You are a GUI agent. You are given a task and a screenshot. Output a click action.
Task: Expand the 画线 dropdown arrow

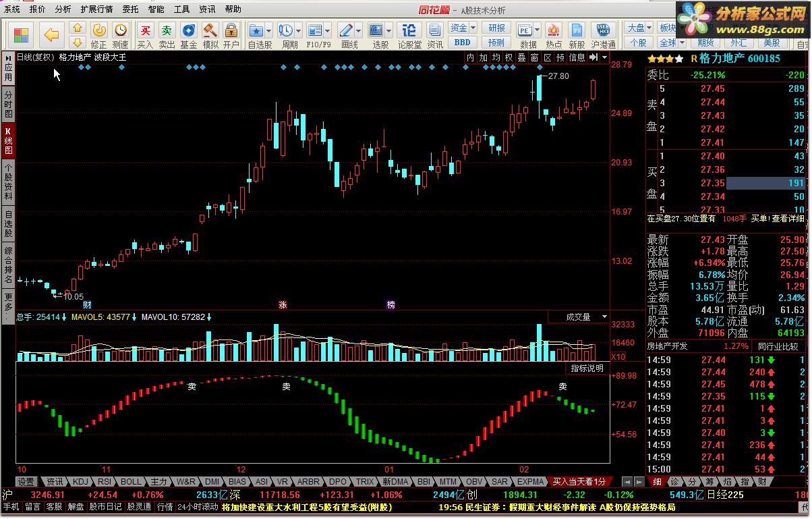[x=359, y=30]
